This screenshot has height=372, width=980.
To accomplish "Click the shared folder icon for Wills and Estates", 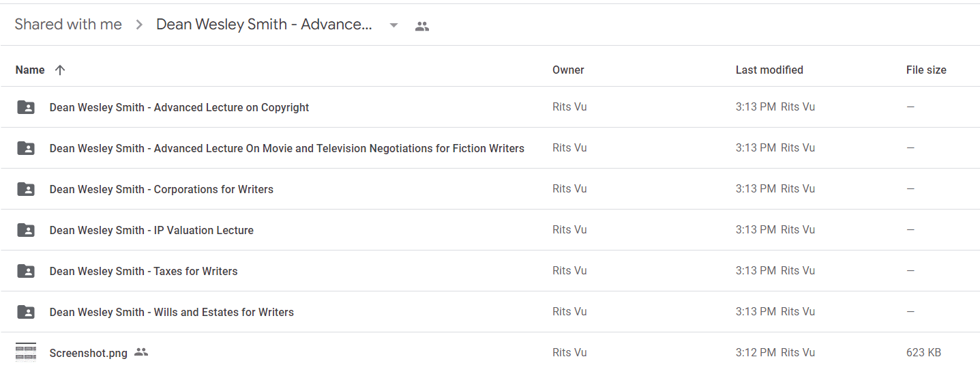I will click(26, 312).
